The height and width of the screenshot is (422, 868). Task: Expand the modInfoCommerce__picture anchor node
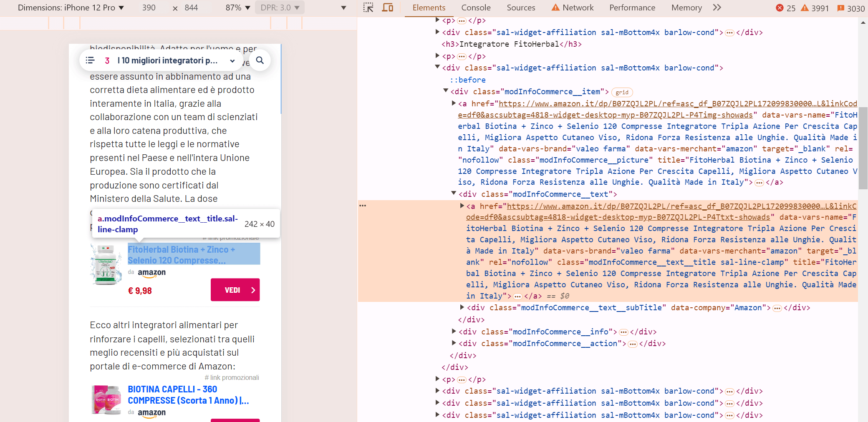[x=454, y=103]
